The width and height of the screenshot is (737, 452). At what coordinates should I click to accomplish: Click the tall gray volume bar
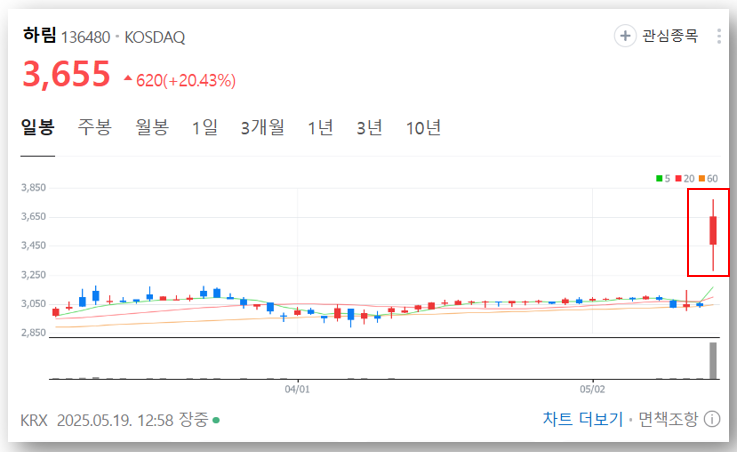pyautogui.click(x=713, y=360)
